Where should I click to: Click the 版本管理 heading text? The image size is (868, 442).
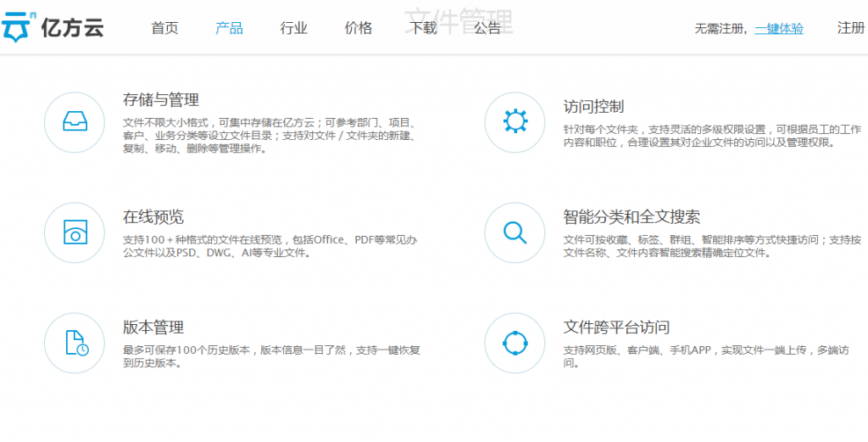coord(153,327)
